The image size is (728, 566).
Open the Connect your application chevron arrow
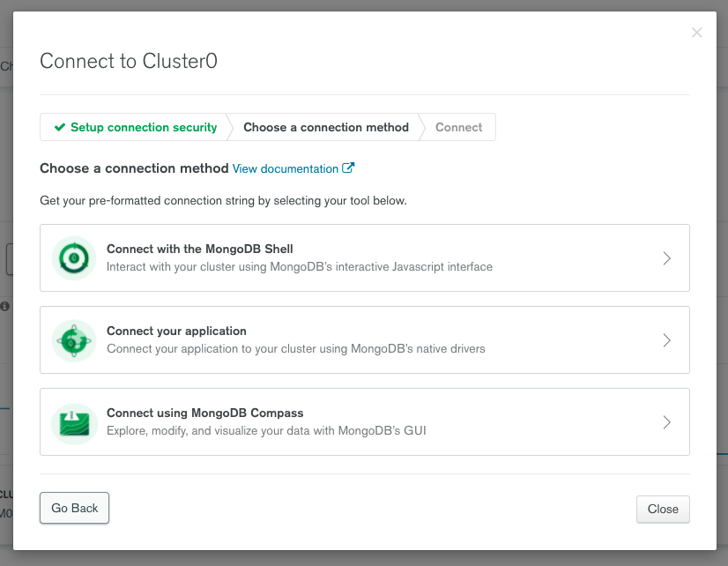(x=666, y=340)
